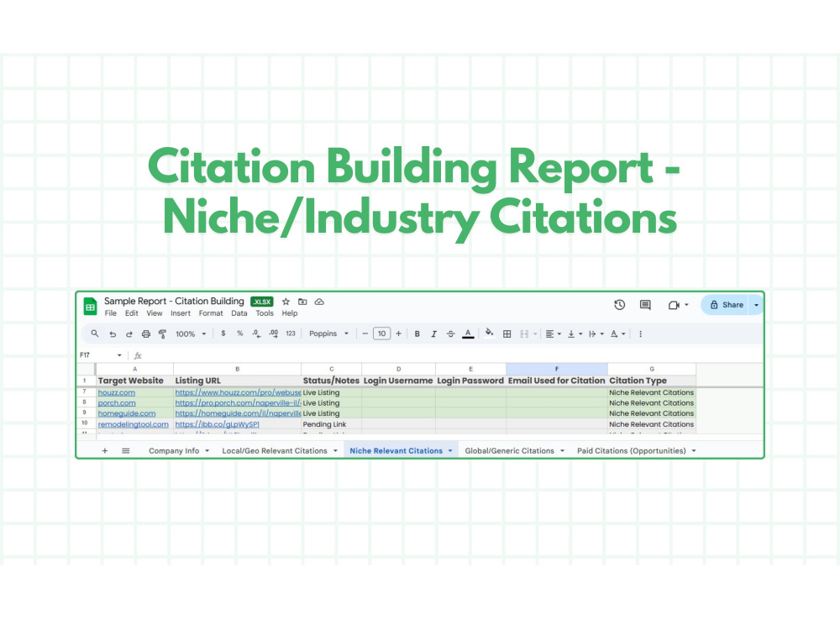The image size is (840, 630).
Task: Open Niche Relevant Citations tab dropdown arrow
Action: [x=450, y=451]
